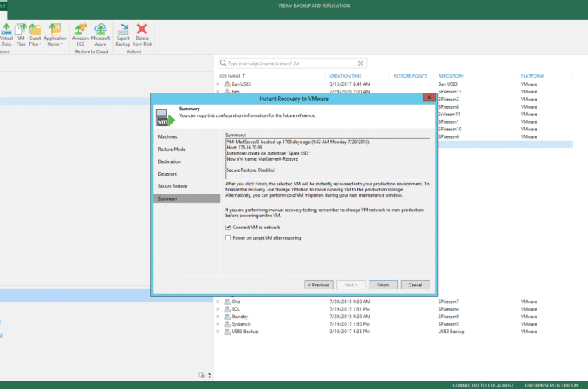588x389 pixels.
Task: Enable Power on target VM after restoring
Action: [x=228, y=237]
